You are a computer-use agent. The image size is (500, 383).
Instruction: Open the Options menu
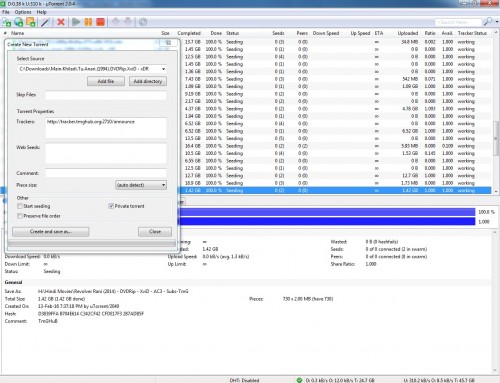pyautogui.click(x=23, y=12)
